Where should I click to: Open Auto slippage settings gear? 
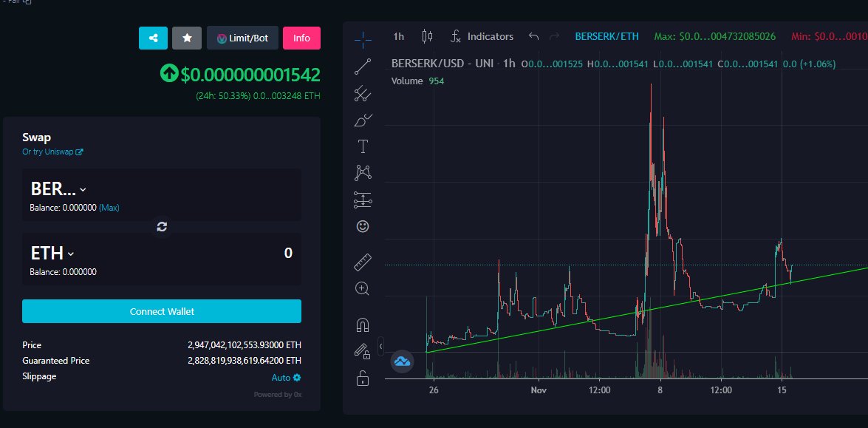tap(286, 378)
